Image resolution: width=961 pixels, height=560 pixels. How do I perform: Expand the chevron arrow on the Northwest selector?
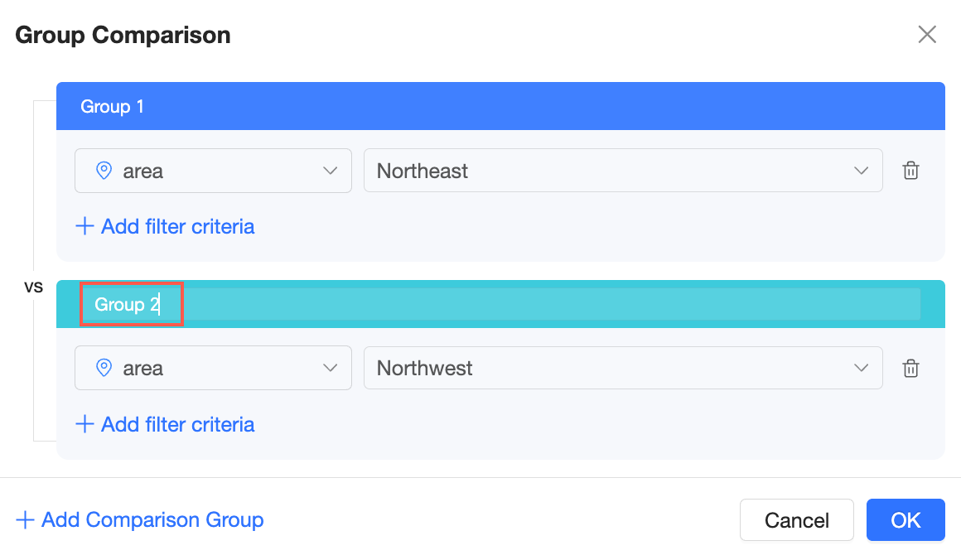click(861, 368)
